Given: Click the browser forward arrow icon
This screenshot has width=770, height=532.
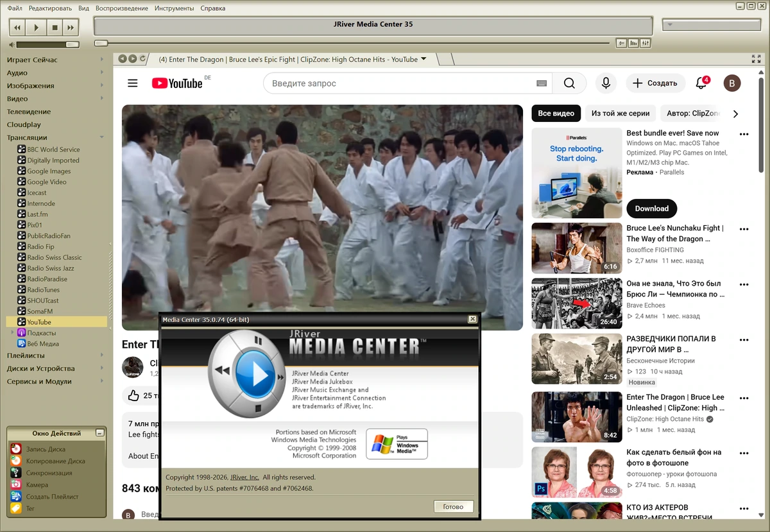Looking at the screenshot, I should pyautogui.click(x=133, y=58).
